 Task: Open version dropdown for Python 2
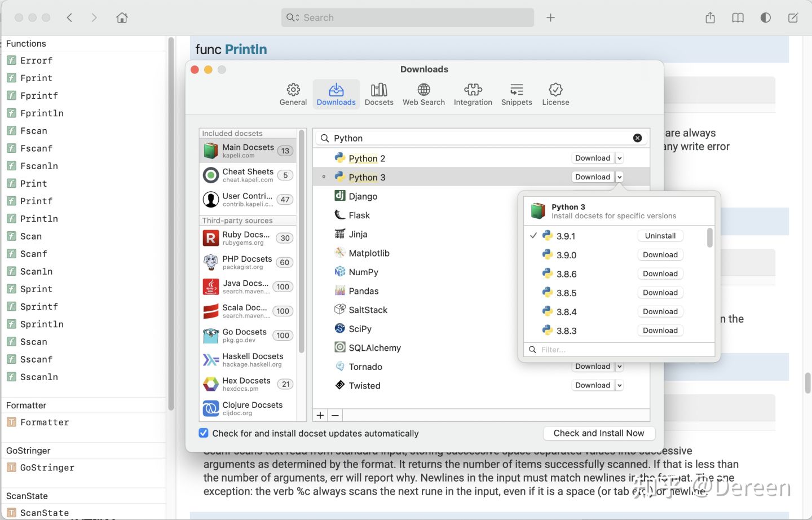tap(619, 158)
